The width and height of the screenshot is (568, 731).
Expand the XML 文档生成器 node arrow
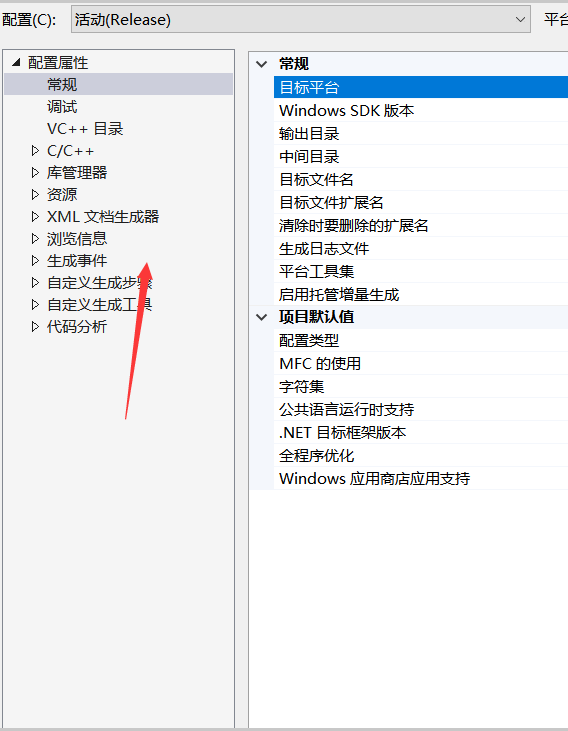[35, 216]
